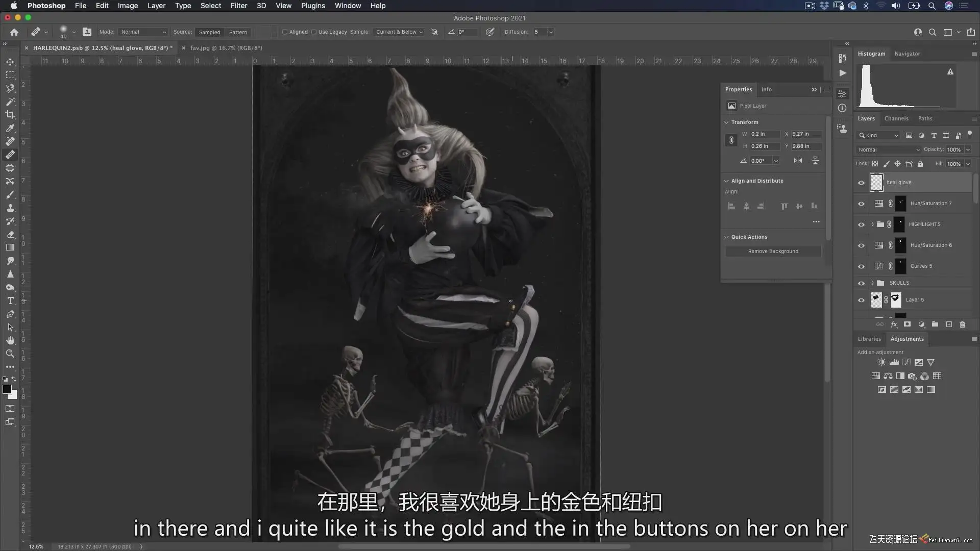980x551 pixels.
Task: Enable the Aligned checkbox
Action: pyautogui.click(x=285, y=32)
